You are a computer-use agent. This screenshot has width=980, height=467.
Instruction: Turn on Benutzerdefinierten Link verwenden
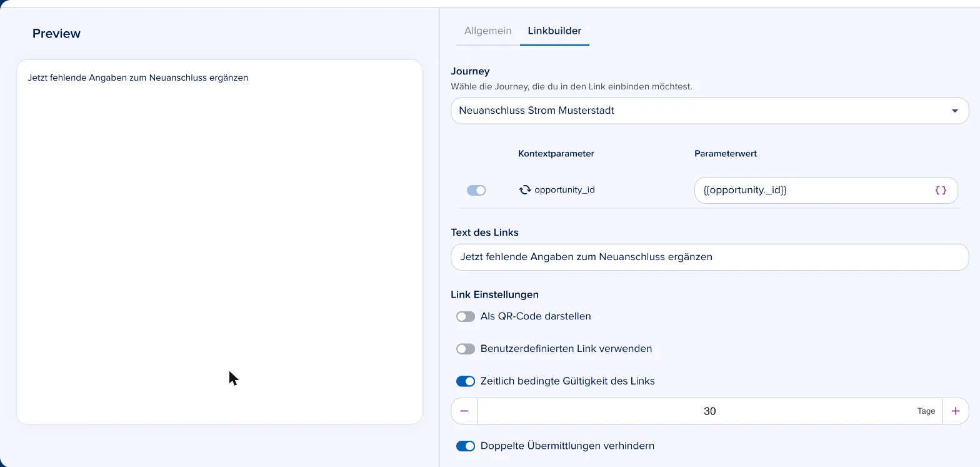[x=466, y=349]
